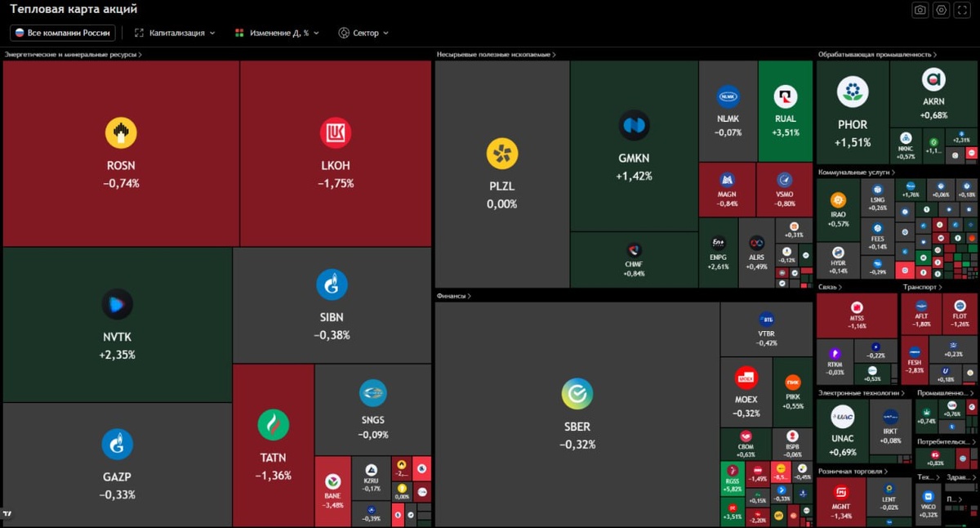Open the VSMO tile

tap(785, 189)
